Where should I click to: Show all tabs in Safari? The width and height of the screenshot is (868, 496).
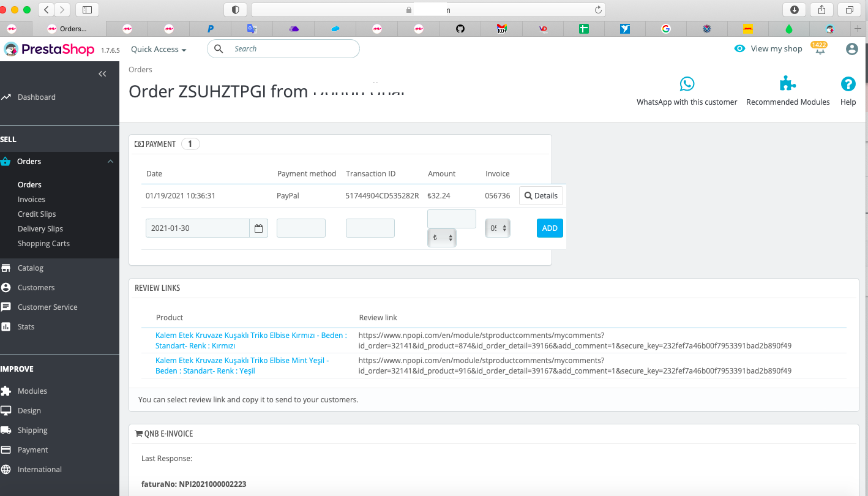pos(849,10)
